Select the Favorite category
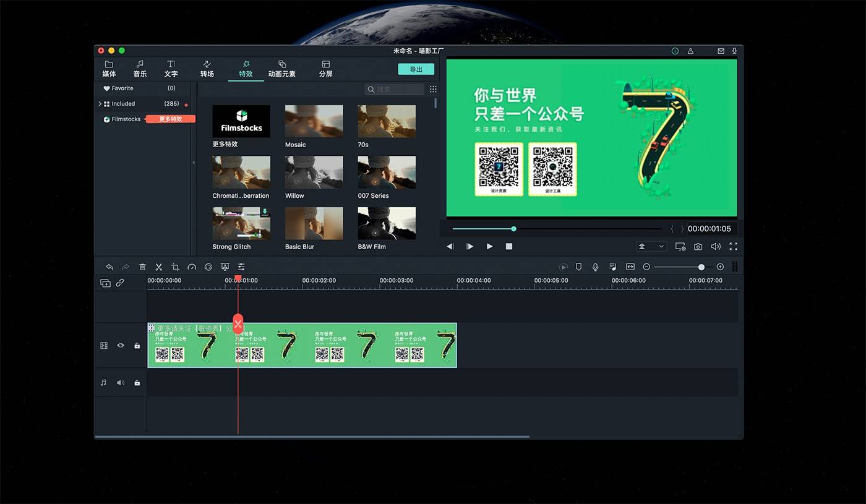The width and height of the screenshot is (866, 504). 122,88
